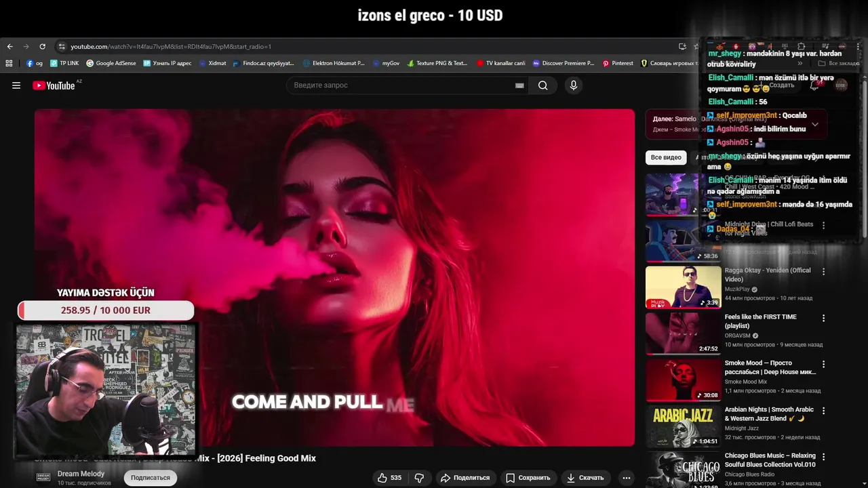Open the 58:36 lofi video thumbnail

point(683,241)
